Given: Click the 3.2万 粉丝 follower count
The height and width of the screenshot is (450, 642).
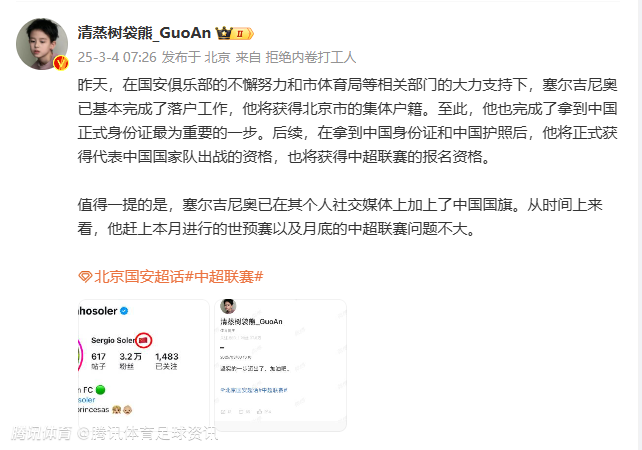Looking at the screenshot, I should [x=130, y=361].
